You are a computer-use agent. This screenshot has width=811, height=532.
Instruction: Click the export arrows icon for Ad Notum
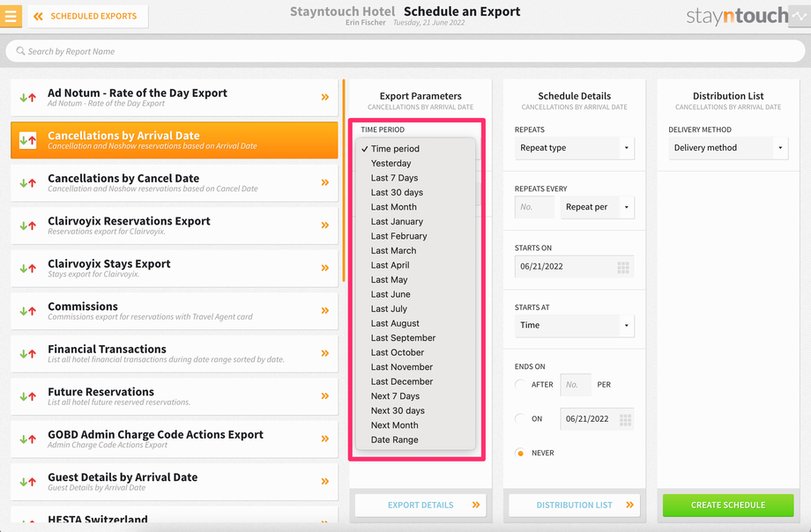[28, 97]
